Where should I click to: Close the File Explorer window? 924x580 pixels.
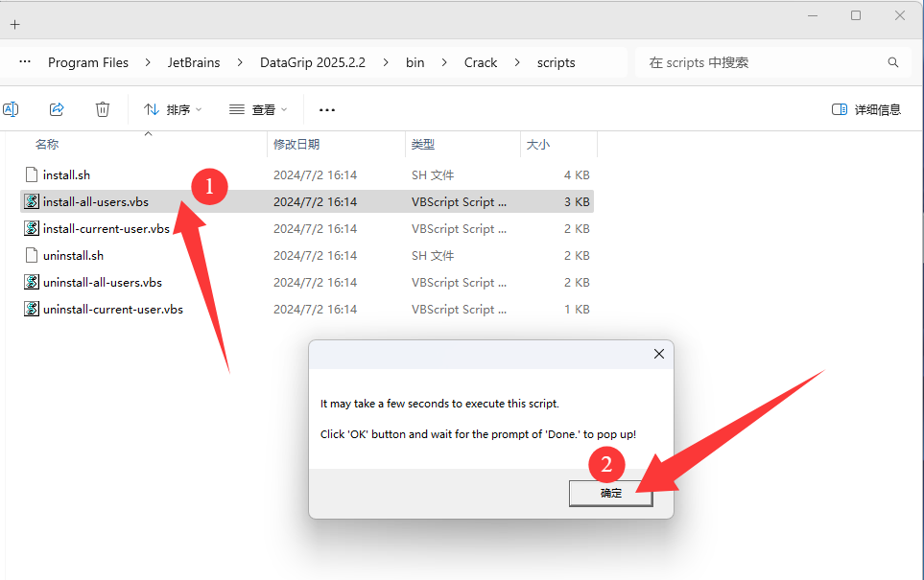click(899, 16)
